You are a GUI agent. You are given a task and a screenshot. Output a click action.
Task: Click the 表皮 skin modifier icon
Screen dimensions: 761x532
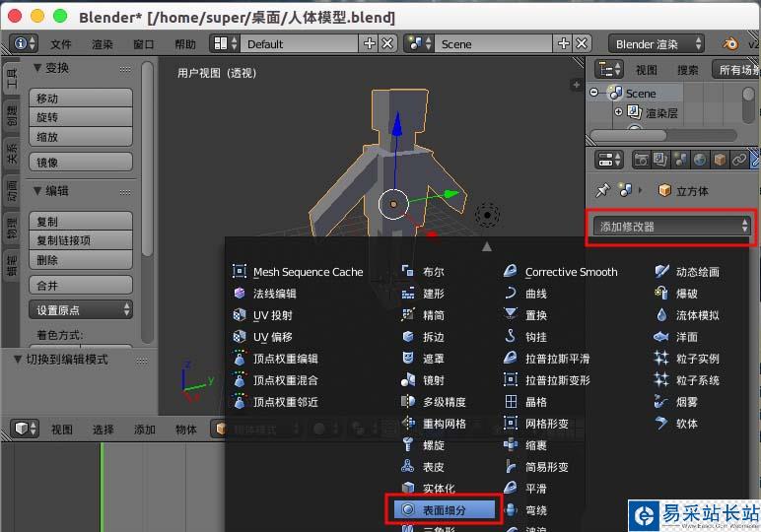[x=408, y=466]
